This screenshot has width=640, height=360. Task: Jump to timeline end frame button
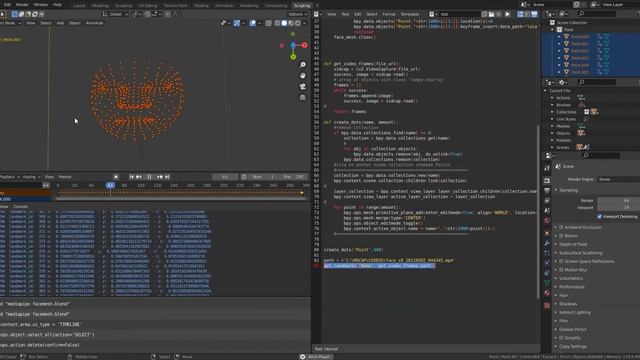(167, 177)
